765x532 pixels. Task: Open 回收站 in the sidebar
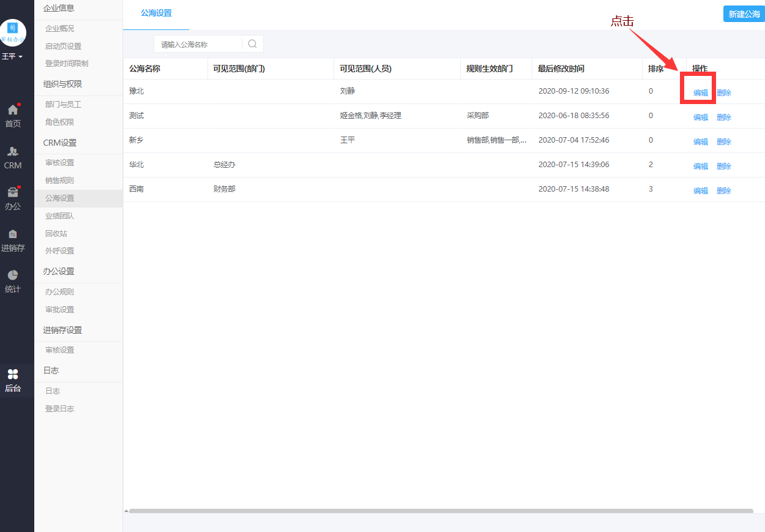pyautogui.click(x=56, y=234)
